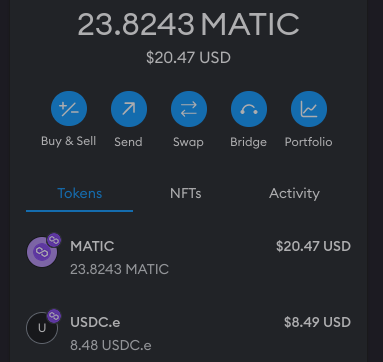Image resolution: width=383 pixels, height=362 pixels.
Task: Click the MATIC token purple logo
Action: tap(42, 252)
